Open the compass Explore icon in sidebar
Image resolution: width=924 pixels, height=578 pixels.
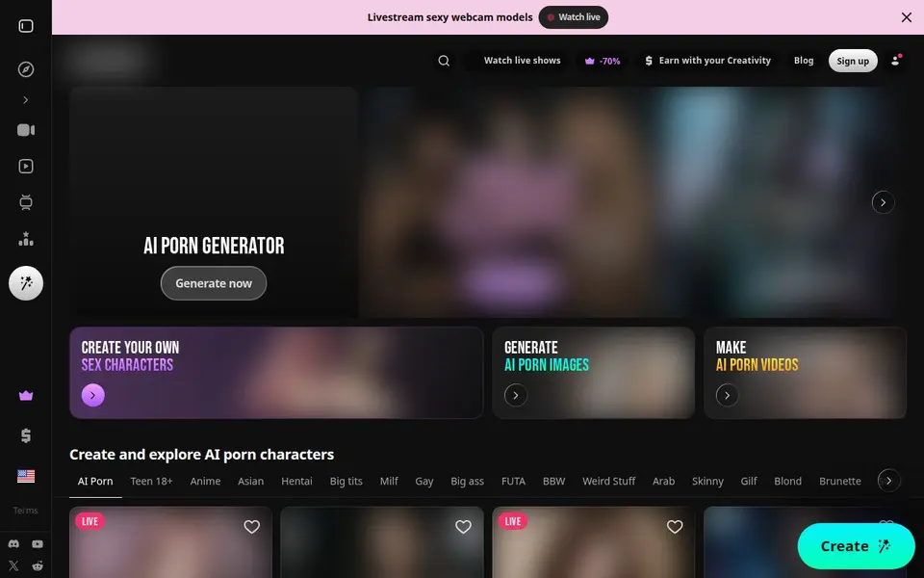26,69
